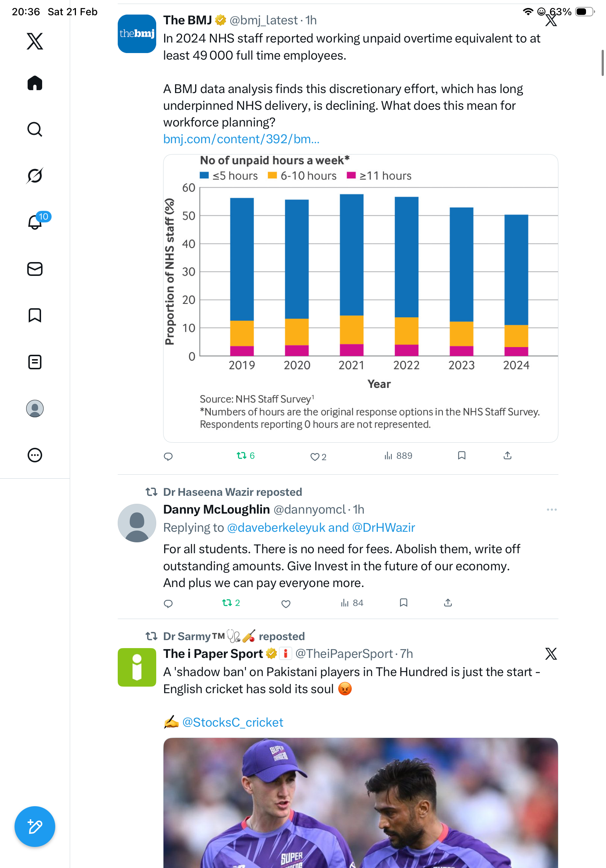This screenshot has height=868, width=606.
Task: Open the Notifications bell
Action: pos(35,222)
